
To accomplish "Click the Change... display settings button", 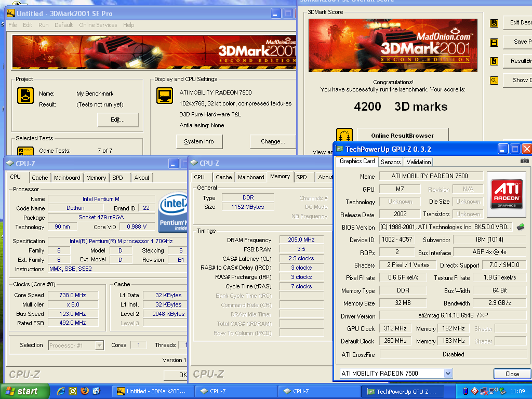I will 273,141.
